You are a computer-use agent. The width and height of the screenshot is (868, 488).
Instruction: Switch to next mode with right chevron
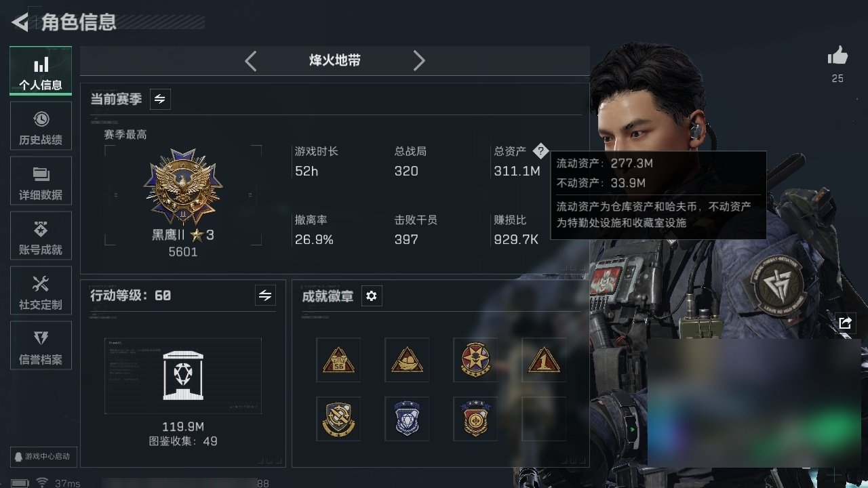[419, 61]
